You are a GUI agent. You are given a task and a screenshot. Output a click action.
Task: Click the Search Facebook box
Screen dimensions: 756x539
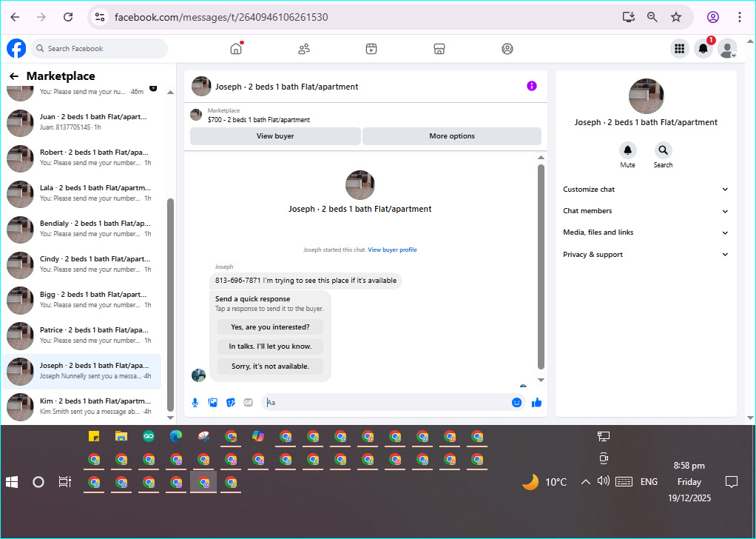pos(99,49)
